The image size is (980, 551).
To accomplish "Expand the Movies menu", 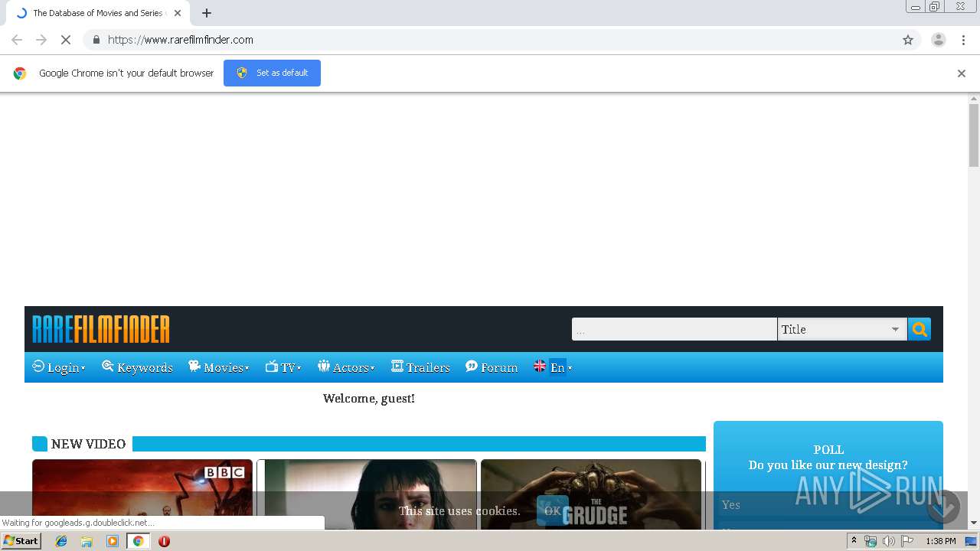I will [x=219, y=367].
